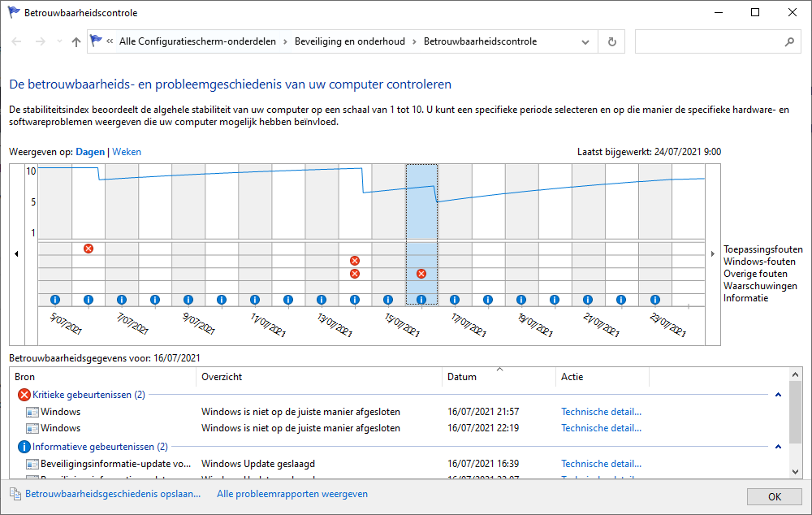Click the refresh button in the address bar
The image size is (812, 515).
(612, 41)
